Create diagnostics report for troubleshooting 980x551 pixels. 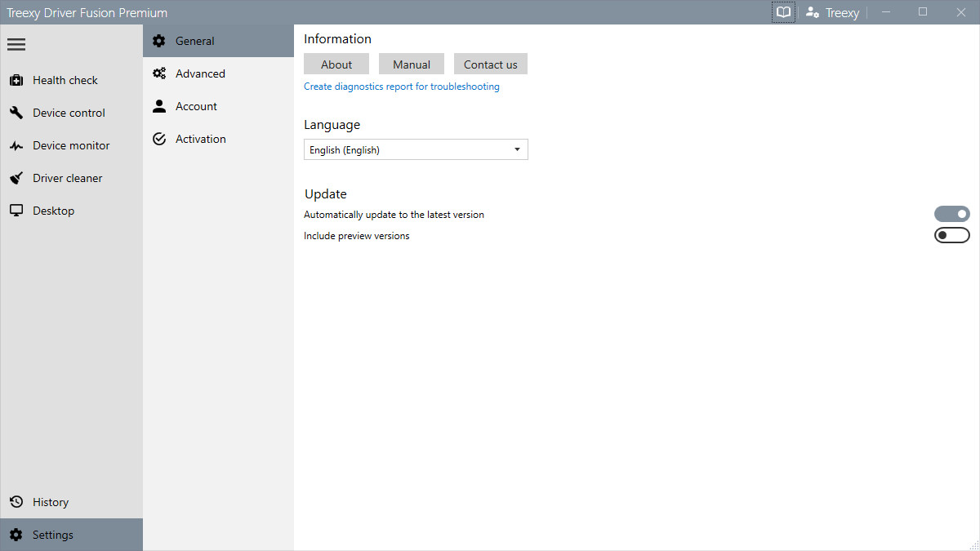(x=402, y=87)
